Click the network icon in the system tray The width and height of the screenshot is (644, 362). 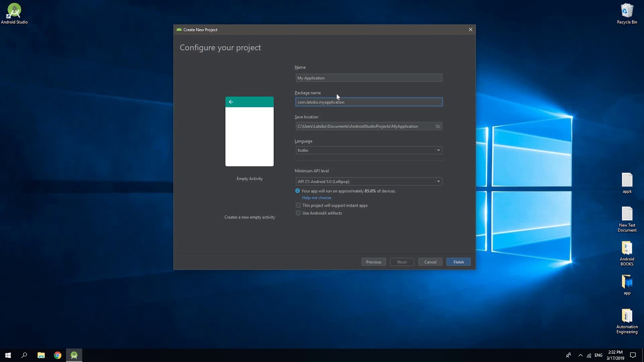click(589, 355)
